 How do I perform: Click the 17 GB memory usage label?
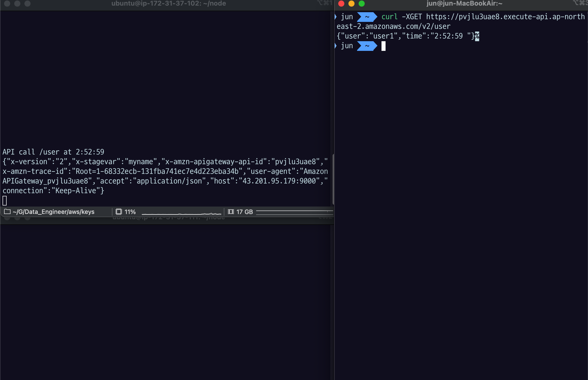coord(244,212)
